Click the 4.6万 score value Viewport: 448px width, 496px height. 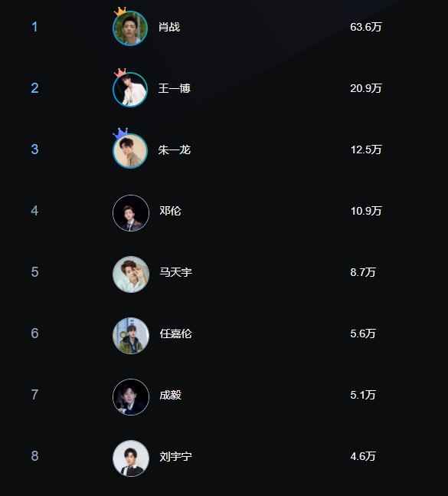point(363,456)
